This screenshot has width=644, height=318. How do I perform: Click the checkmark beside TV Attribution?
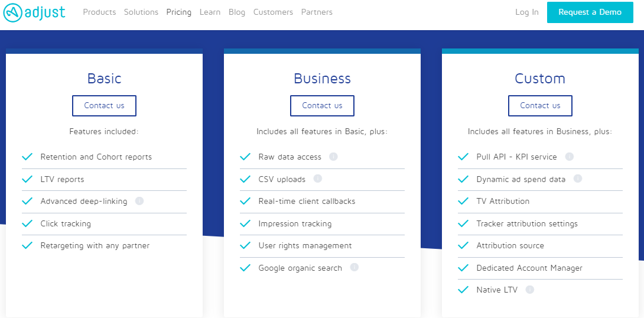point(463,201)
